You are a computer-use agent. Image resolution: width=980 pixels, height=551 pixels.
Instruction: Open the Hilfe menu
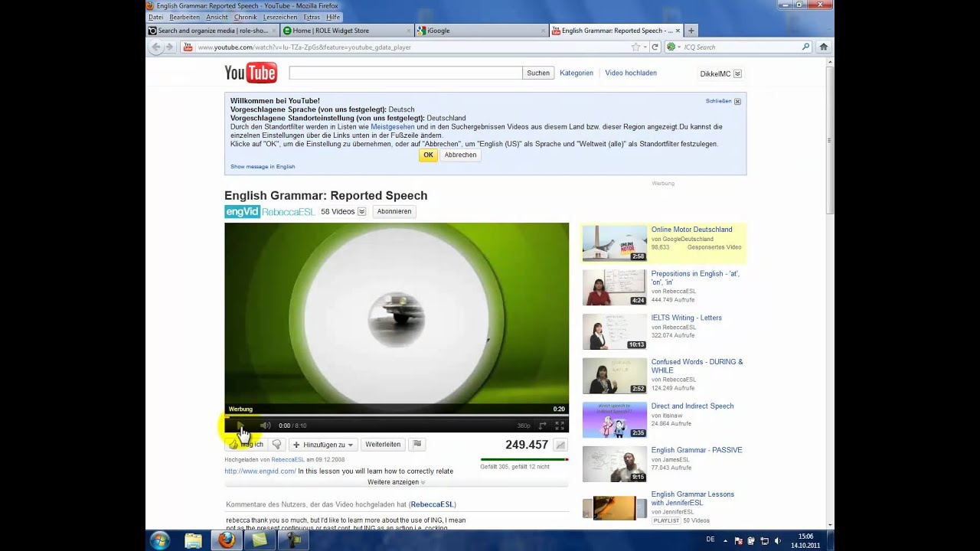[333, 17]
